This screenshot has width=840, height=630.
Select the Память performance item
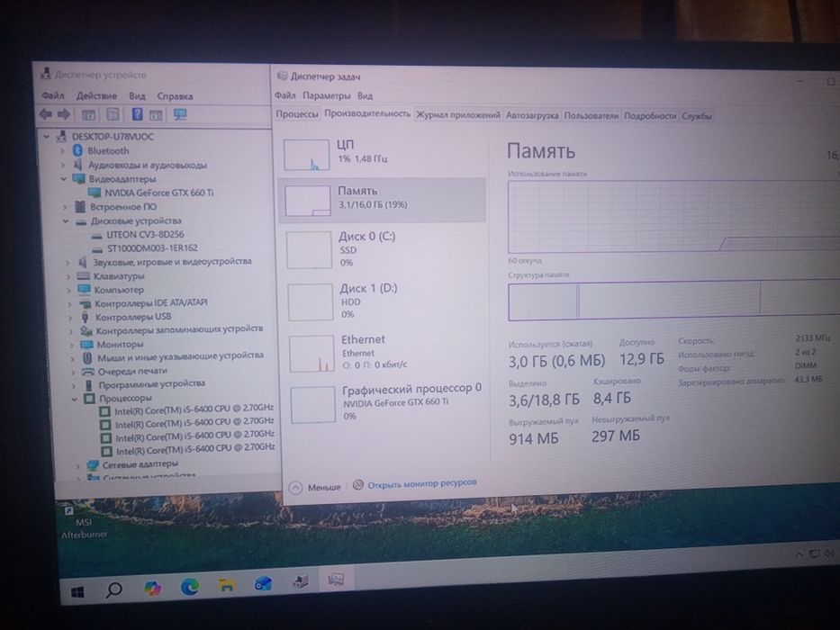point(383,200)
